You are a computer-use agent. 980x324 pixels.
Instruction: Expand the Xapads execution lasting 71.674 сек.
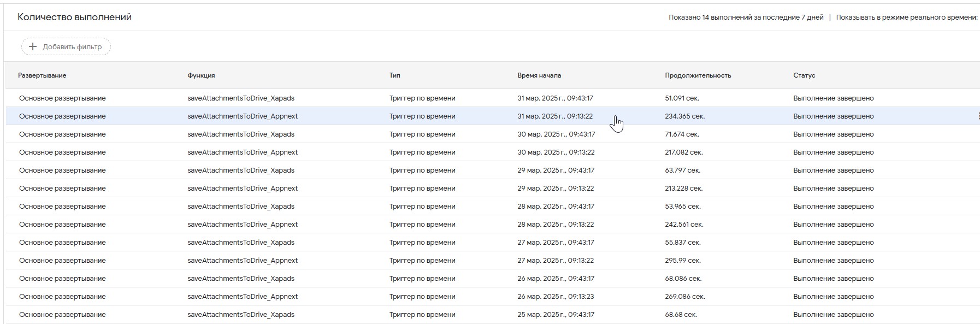pyautogui.click(x=493, y=134)
